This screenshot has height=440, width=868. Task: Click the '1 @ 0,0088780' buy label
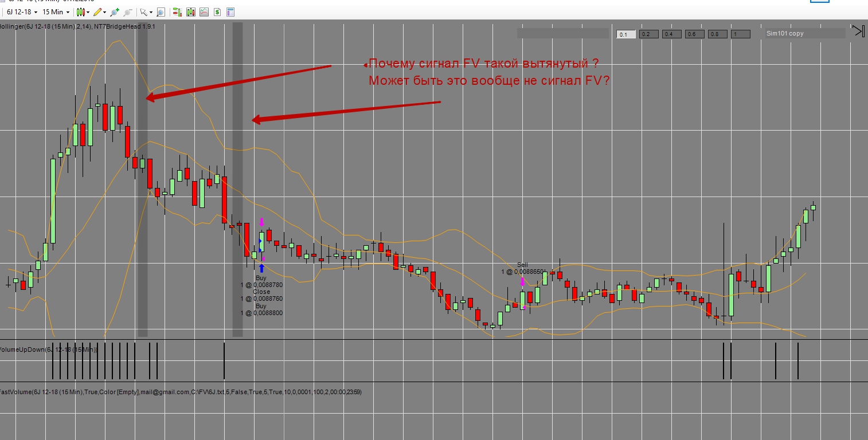[x=261, y=285]
